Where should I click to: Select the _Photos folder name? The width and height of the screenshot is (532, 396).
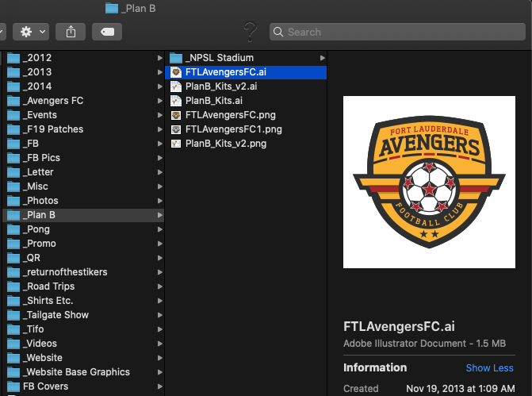click(40, 201)
